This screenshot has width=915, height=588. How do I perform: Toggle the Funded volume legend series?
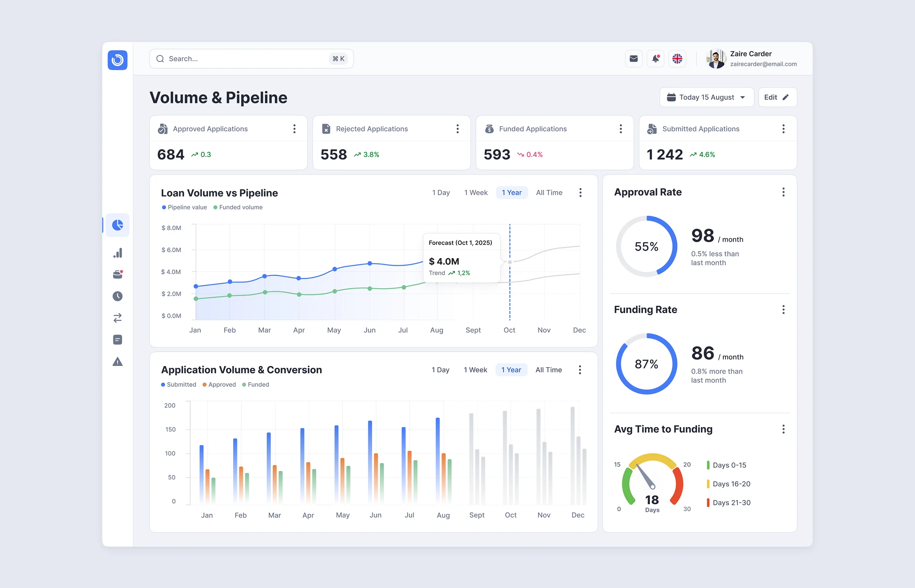(x=238, y=207)
